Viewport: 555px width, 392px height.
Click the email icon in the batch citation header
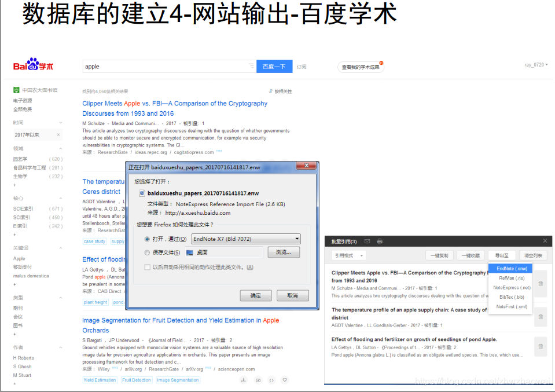(367, 241)
